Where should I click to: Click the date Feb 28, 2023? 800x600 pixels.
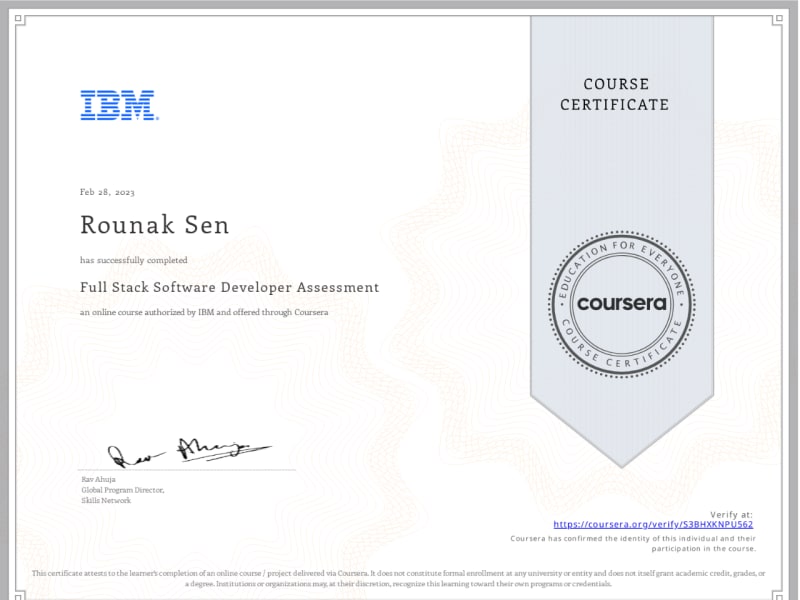[107, 192]
